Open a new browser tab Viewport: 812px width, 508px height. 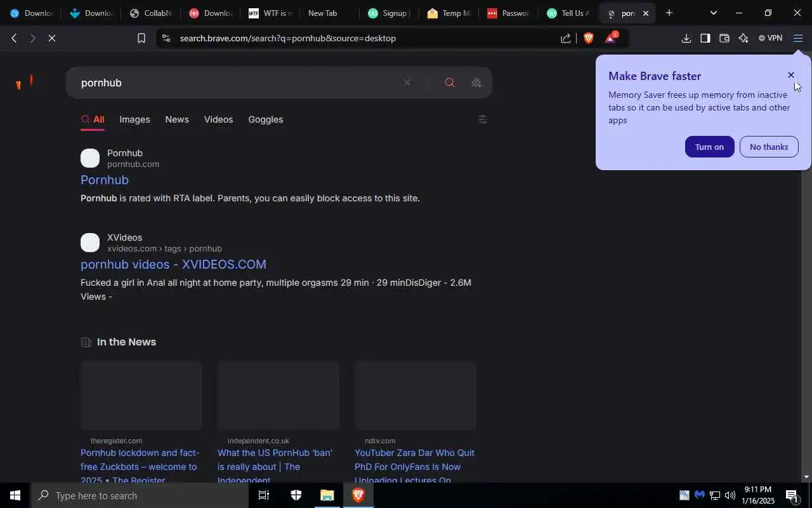[669, 13]
